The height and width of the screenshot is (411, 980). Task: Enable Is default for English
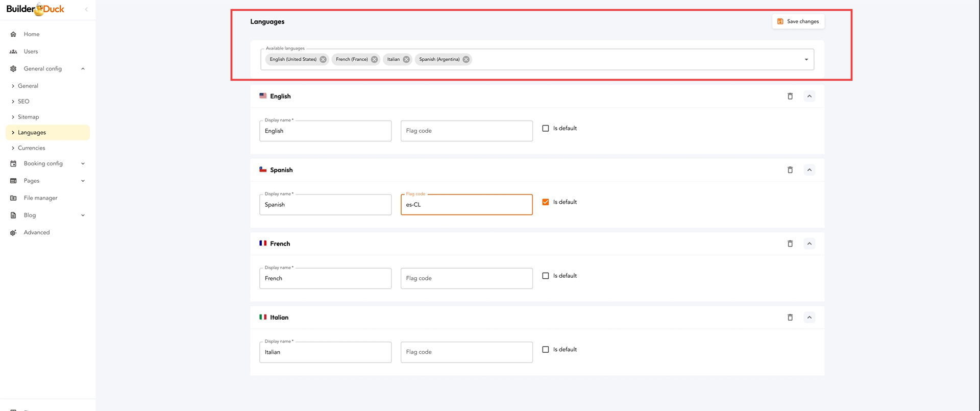click(546, 128)
